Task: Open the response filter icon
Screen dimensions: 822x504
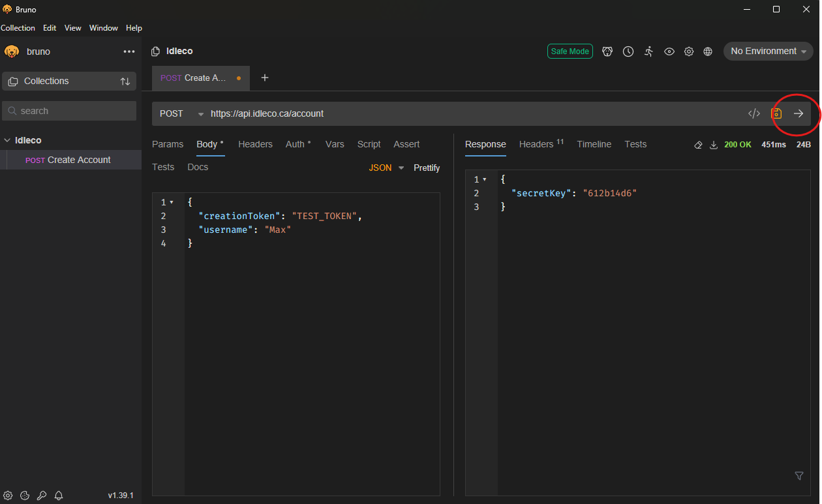Action: point(799,476)
